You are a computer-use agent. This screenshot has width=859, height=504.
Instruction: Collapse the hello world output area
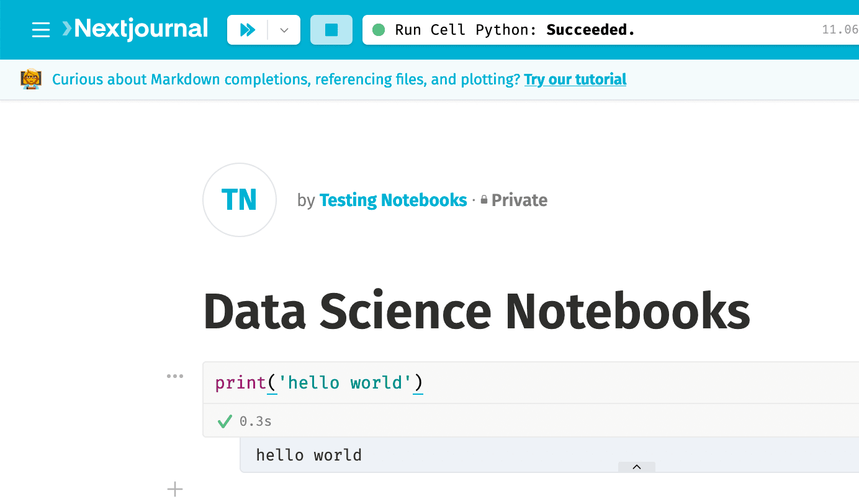point(636,467)
